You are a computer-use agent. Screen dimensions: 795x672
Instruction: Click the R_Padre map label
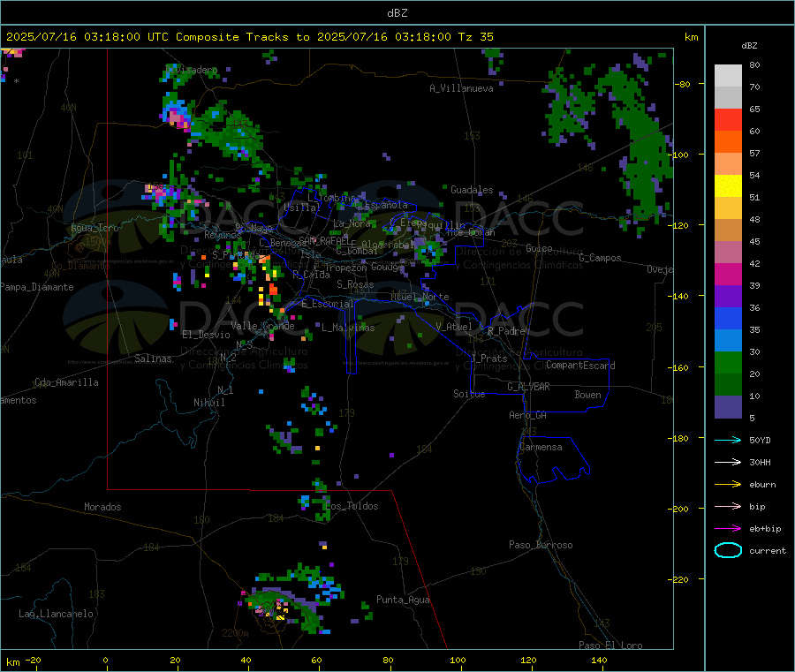(506, 331)
